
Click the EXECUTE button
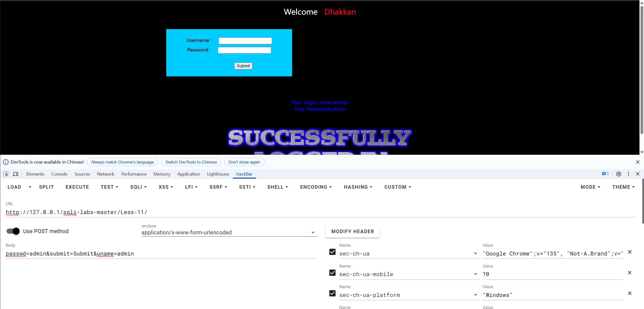coord(77,187)
